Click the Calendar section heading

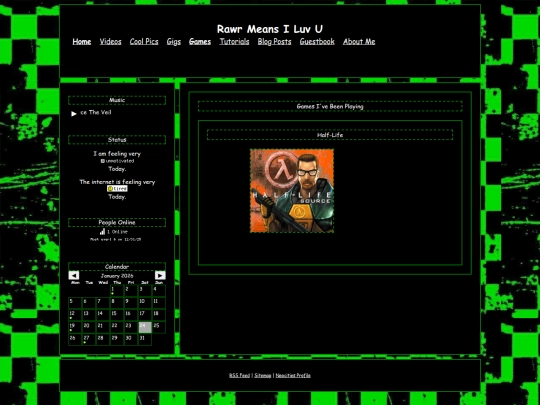tap(117, 267)
